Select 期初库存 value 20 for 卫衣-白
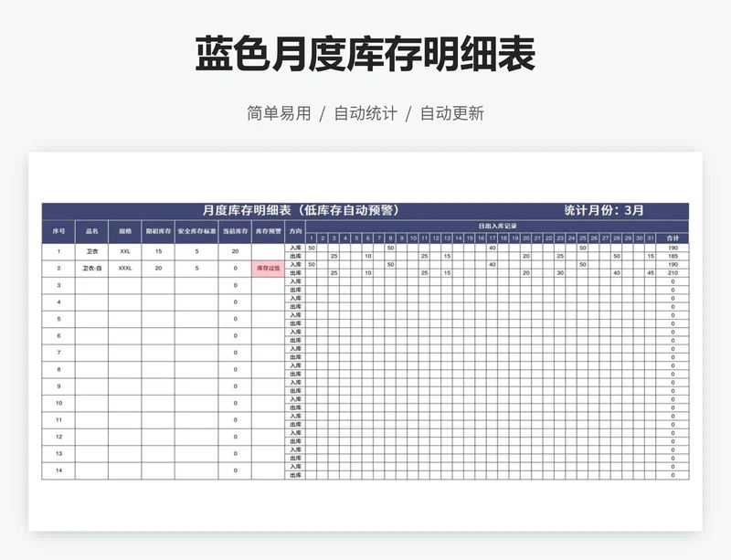Viewport: 731px width, 560px height. 158,269
